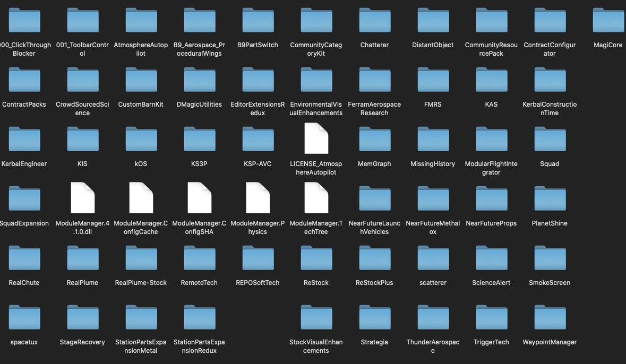Click the Chatterer folder icon
This screenshot has width=626, height=364.
click(374, 20)
